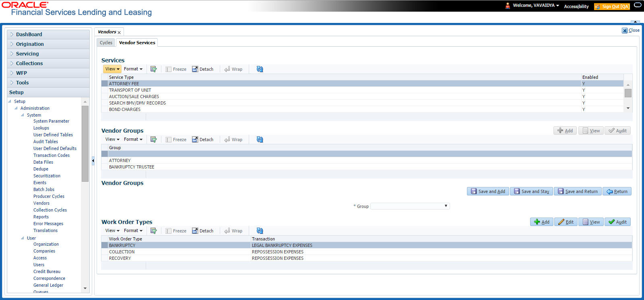The height and width of the screenshot is (300, 644).
Task: Select the BANKRUPTCY TRUSTEE group row
Action: [x=366, y=167]
